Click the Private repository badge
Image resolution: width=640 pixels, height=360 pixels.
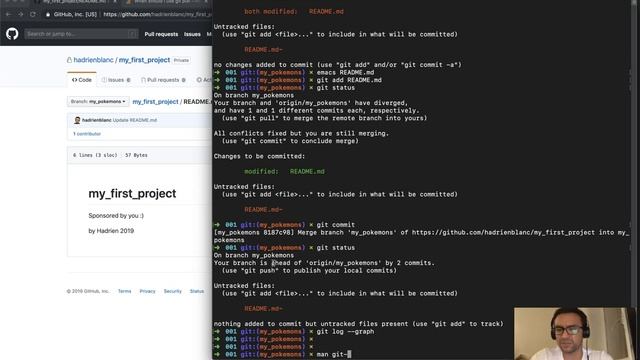click(181, 60)
